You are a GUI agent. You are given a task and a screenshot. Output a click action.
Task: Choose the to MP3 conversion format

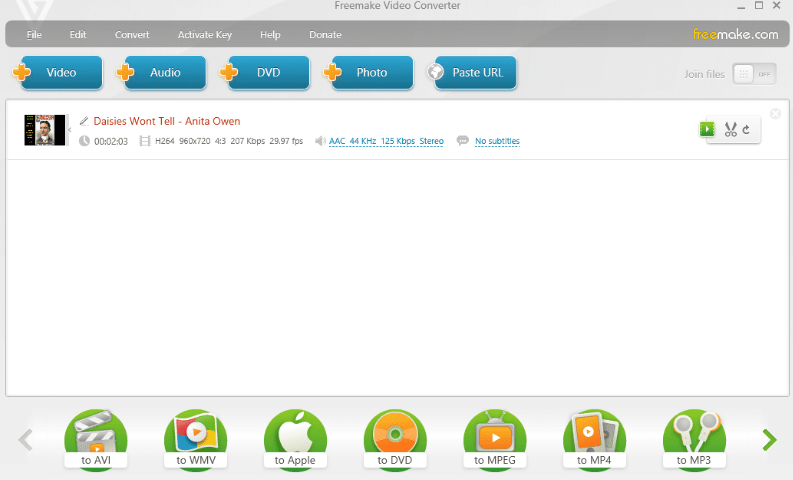pyautogui.click(x=694, y=441)
